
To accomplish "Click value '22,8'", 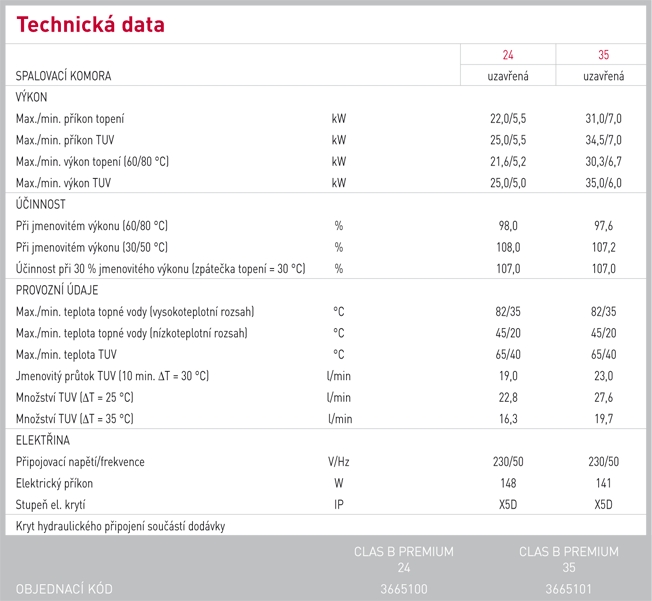I will pos(508,397).
